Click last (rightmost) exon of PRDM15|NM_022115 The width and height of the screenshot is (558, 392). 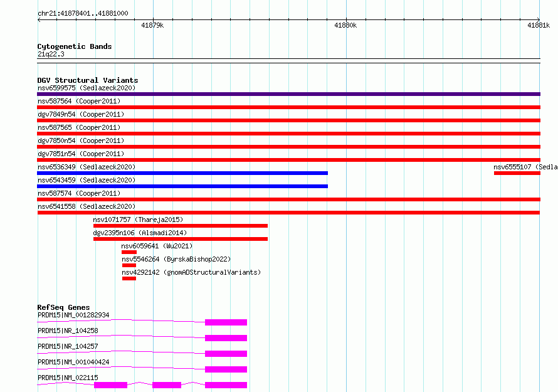(x=226, y=385)
